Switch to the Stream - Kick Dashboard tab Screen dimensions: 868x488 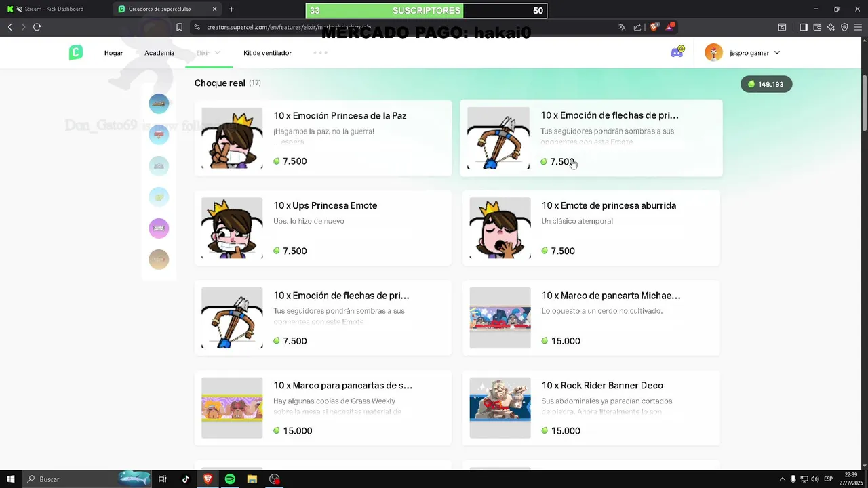(x=56, y=9)
